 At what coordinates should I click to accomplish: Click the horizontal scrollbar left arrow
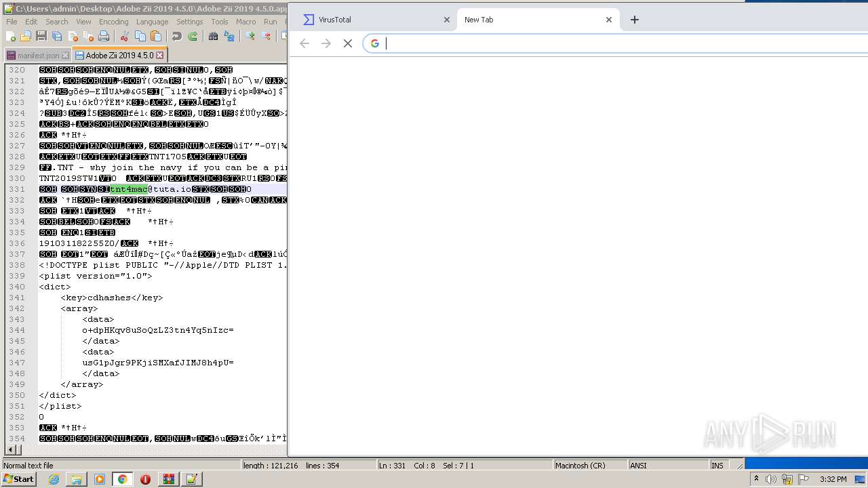pyautogui.click(x=9, y=449)
